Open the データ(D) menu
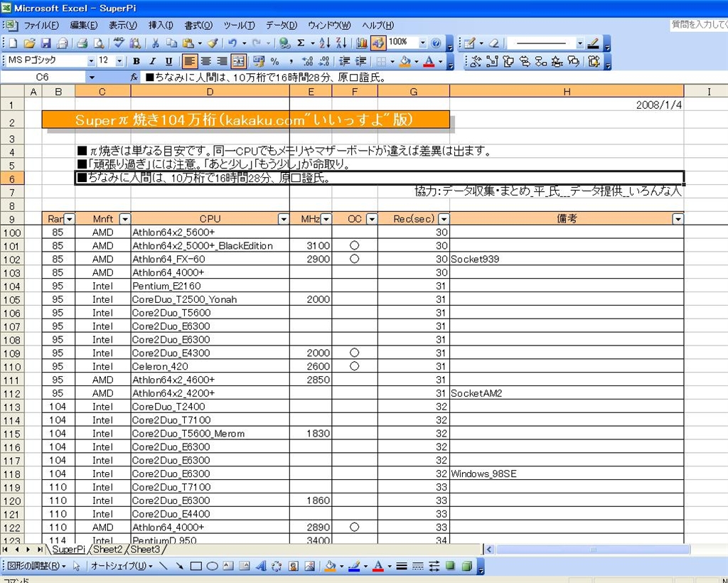Image resolution: width=728 pixels, height=583 pixels. [x=282, y=25]
